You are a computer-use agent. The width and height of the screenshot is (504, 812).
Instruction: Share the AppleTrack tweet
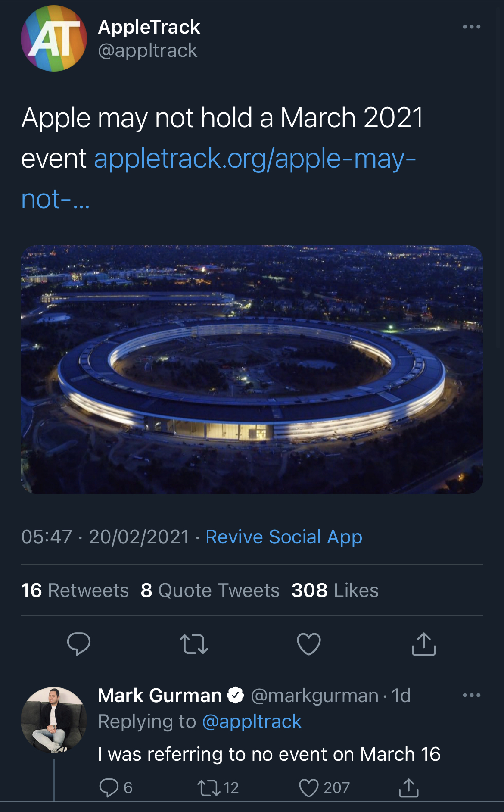[424, 644]
